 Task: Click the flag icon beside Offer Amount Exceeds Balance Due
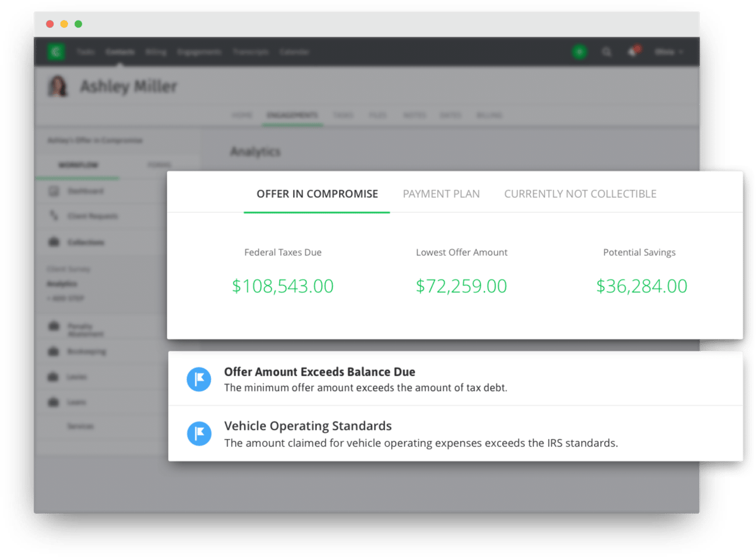[199, 379]
